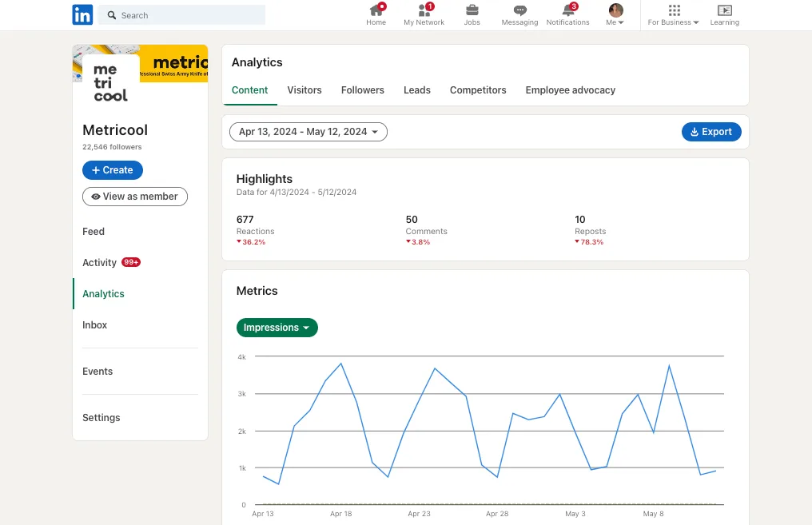Image resolution: width=812 pixels, height=525 pixels.
Task: Click the 10 Reposts value
Action: tap(580, 220)
